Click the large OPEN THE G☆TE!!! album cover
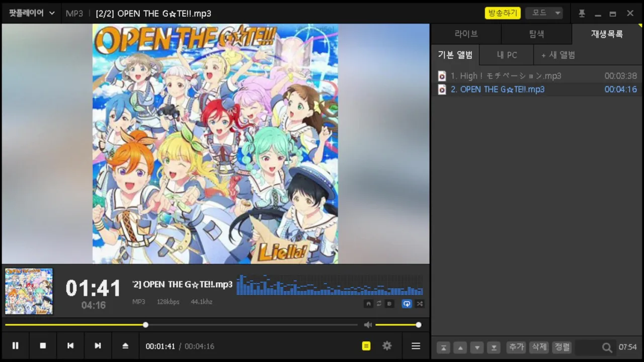The width and height of the screenshot is (644, 362). (x=215, y=144)
